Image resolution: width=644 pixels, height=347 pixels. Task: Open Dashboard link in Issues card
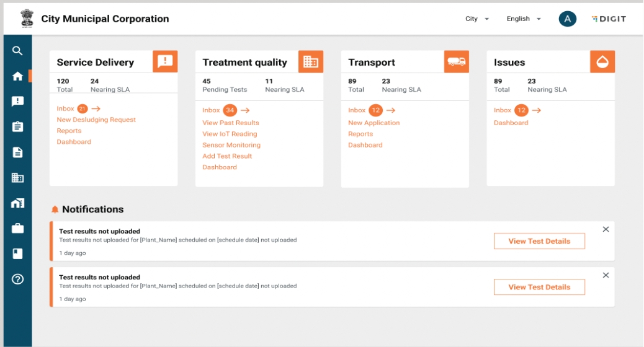[x=511, y=123]
